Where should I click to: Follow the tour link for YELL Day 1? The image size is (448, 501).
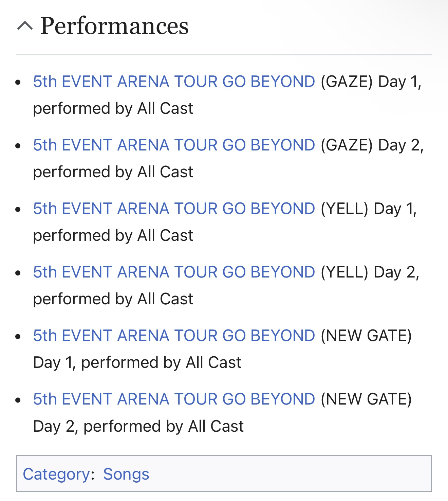(174, 209)
